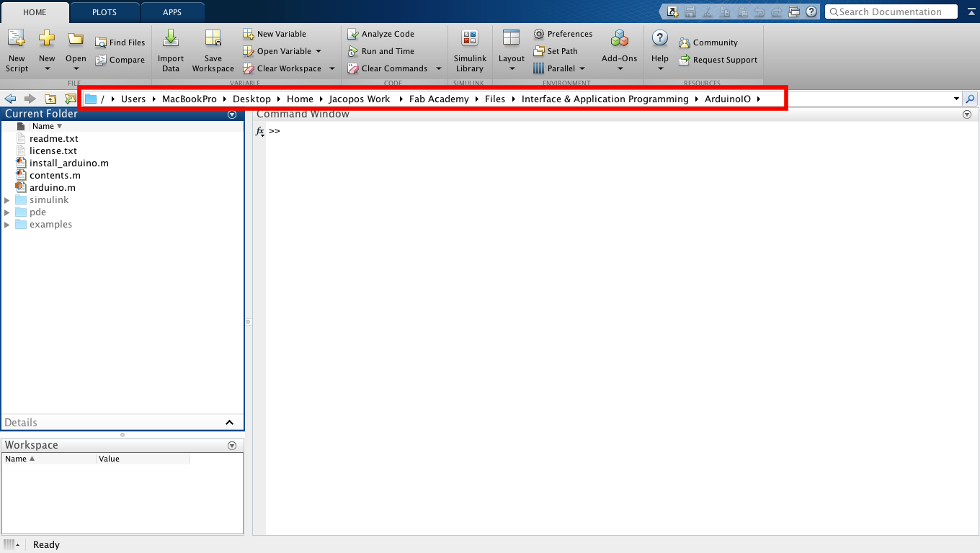
Task: Click the copy icon in quick access toolbar
Action: coord(724,12)
